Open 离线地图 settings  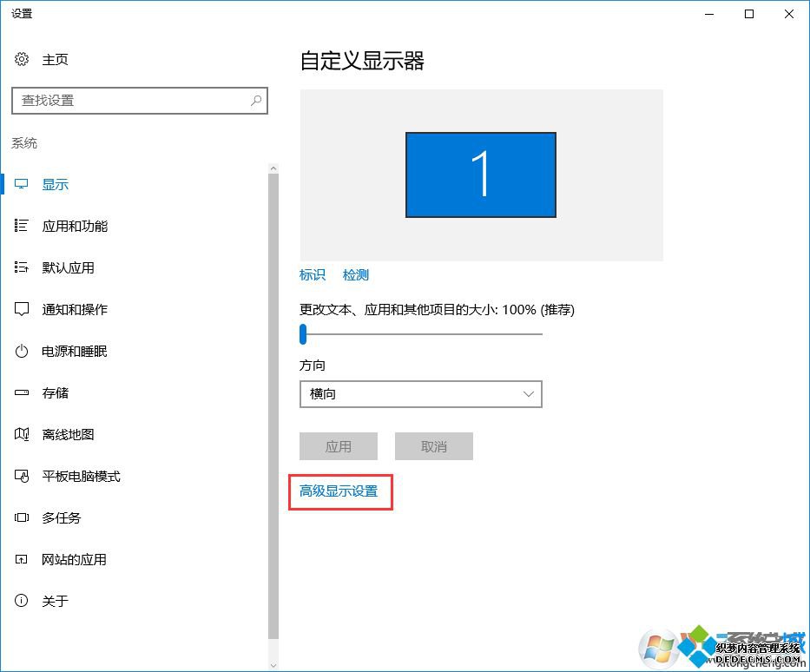(69, 434)
